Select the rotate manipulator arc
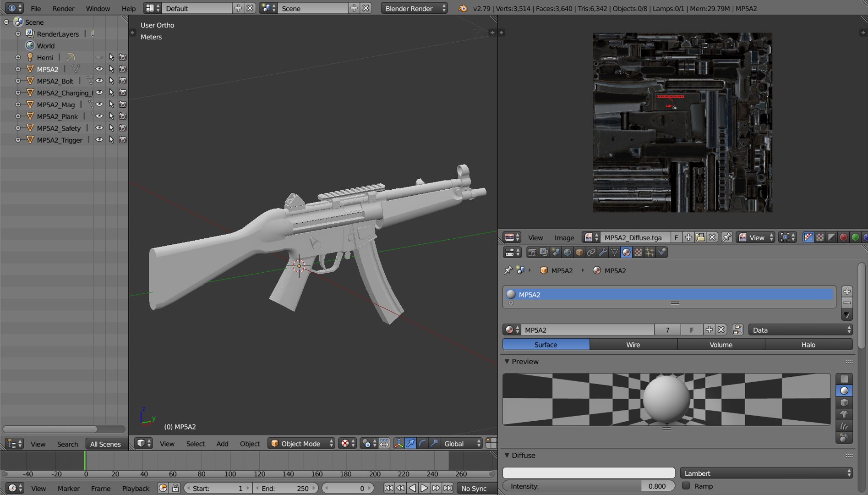868x495 pixels. pyautogui.click(x=423, y=443)
